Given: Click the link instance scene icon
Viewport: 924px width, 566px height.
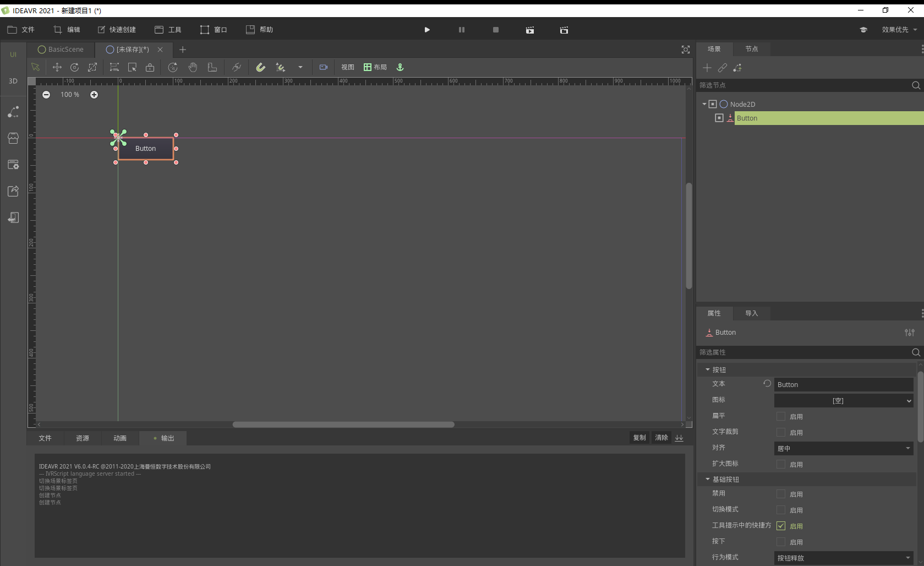Looking at the screenshot, I should tap(723, 68).
